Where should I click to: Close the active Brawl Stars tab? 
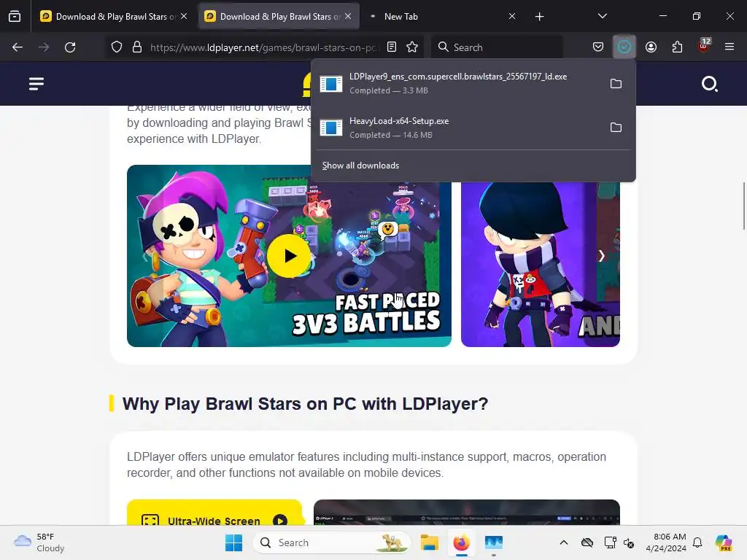(348, 17)
